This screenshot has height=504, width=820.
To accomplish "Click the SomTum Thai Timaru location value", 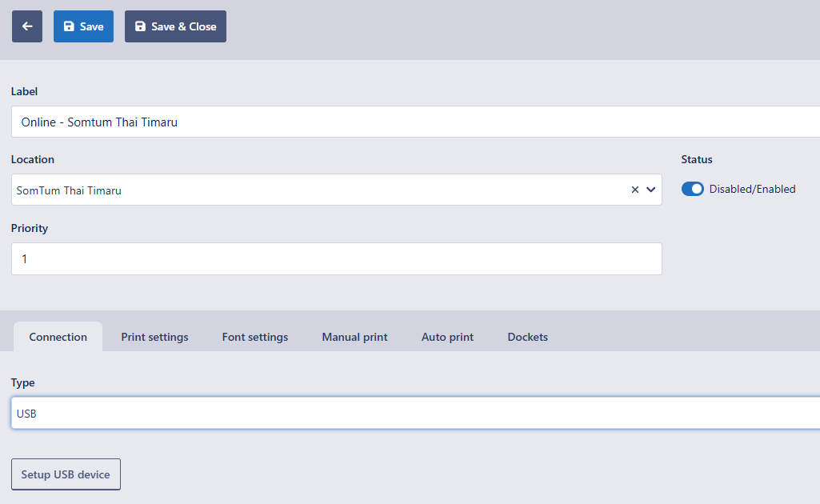I will 69,190.
